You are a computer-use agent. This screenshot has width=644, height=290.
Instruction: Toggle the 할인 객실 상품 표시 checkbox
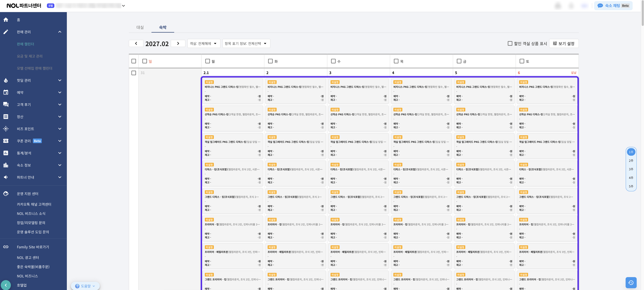510,44
